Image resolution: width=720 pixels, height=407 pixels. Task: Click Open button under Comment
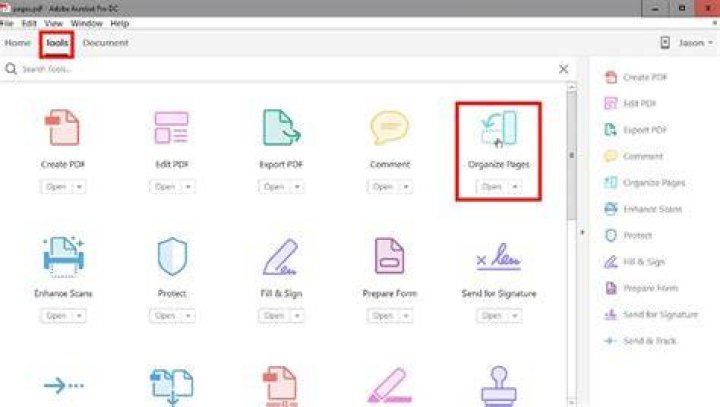383,187
